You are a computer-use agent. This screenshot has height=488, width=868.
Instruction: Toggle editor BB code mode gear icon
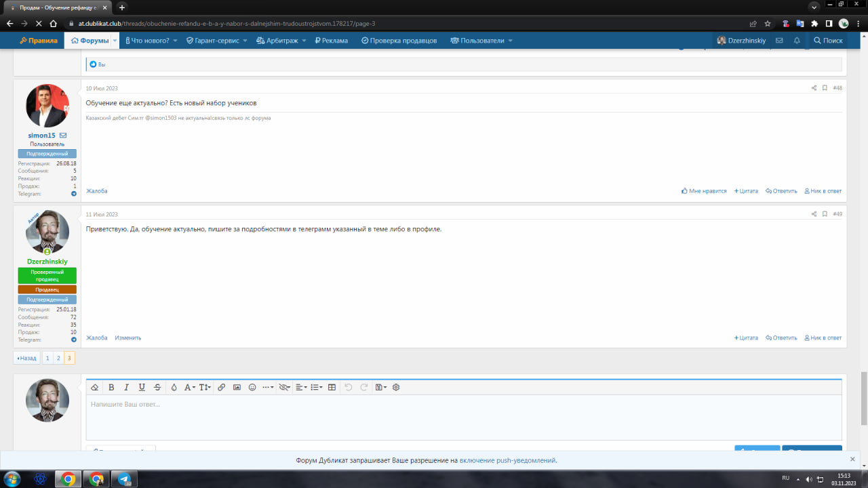coord(396,387)
